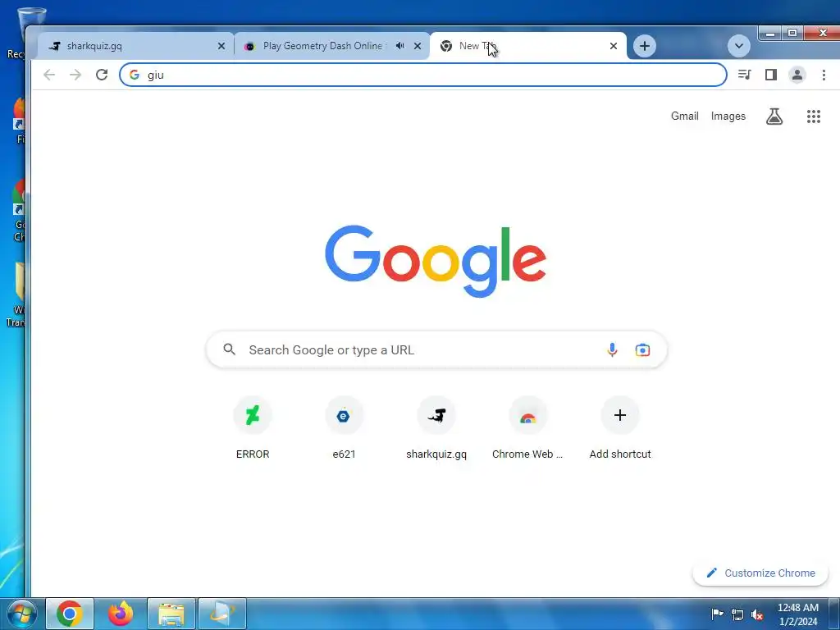840x630 pixels.
Task: Go back using the browser back arrow
Action: tap(49, 75)
